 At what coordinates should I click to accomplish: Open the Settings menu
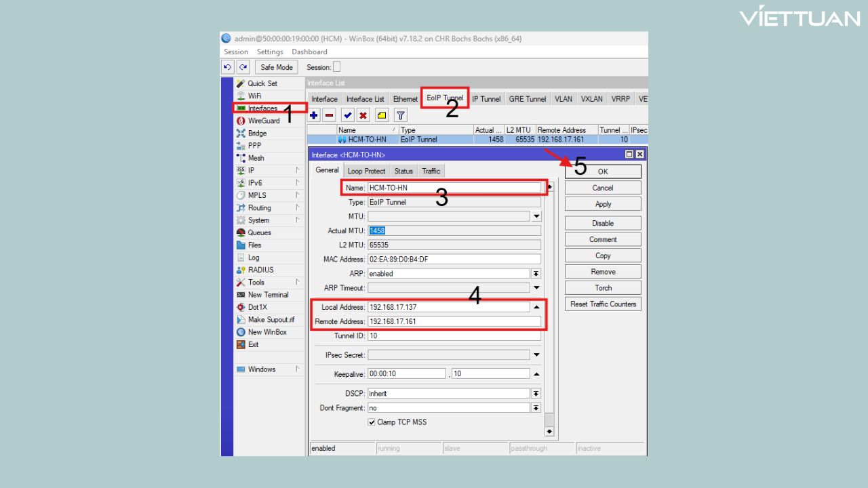[270, 52]
